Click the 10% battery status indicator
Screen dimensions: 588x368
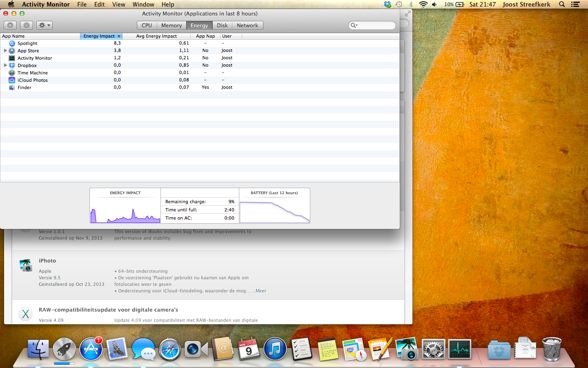click(454, 4)
